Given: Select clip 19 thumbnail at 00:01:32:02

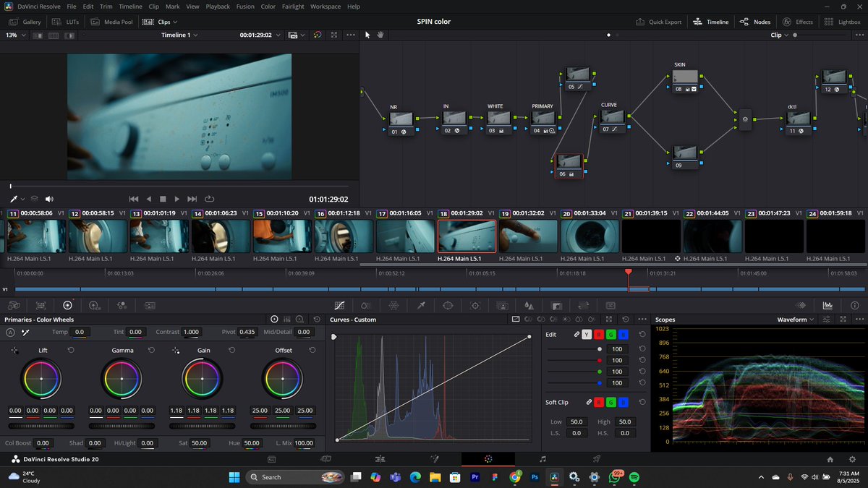Looking at the screenshot, I should [x=527, y=236].
